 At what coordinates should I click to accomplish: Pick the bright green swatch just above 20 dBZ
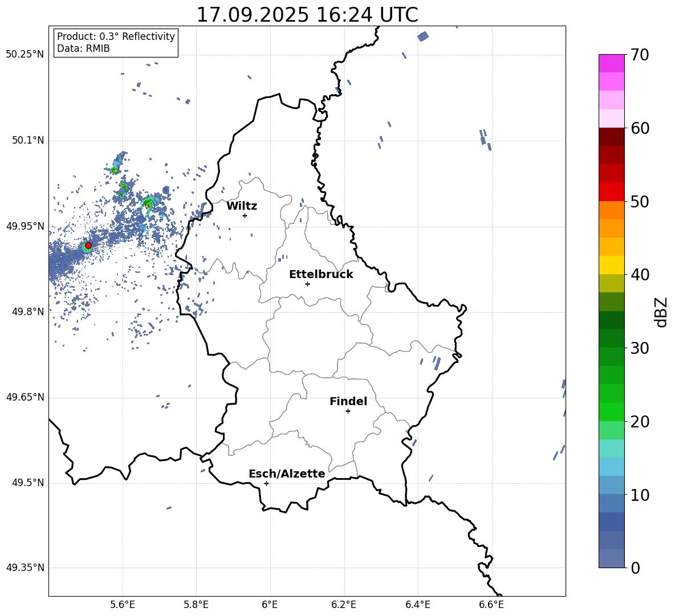tap(611, 411)
